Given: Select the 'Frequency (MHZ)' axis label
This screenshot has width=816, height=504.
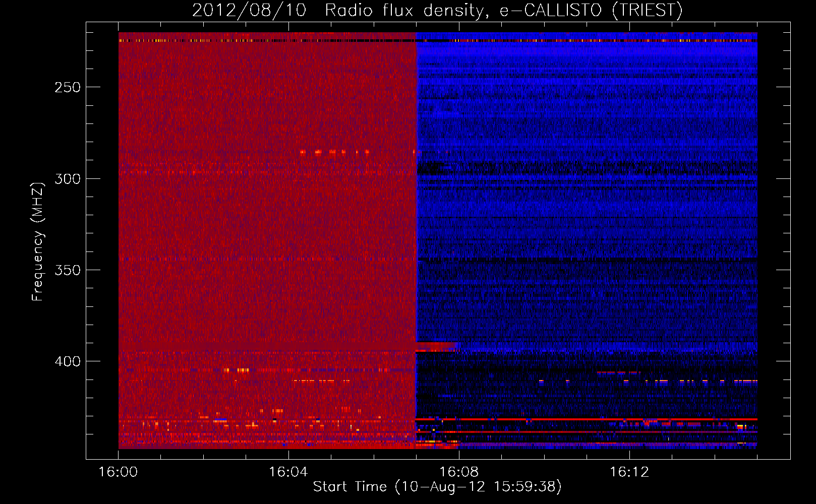Looking at the screenshot, I should (38, 242).
